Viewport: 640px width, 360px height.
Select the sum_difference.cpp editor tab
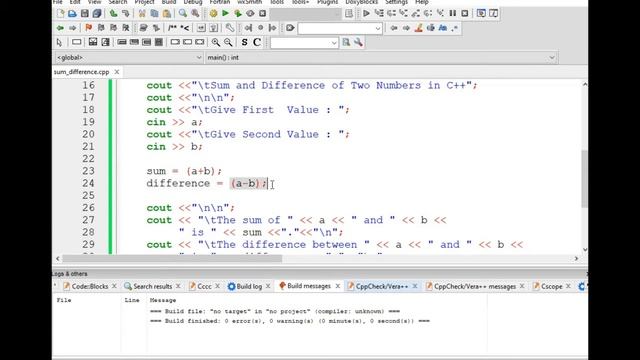click(x=82, y=72)
